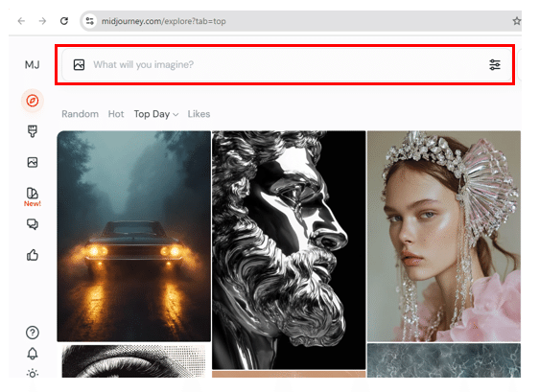This screenshot has width=539, height=392.
Task: Open the woman with crystal headpiece image
Action: click(444, 236)
